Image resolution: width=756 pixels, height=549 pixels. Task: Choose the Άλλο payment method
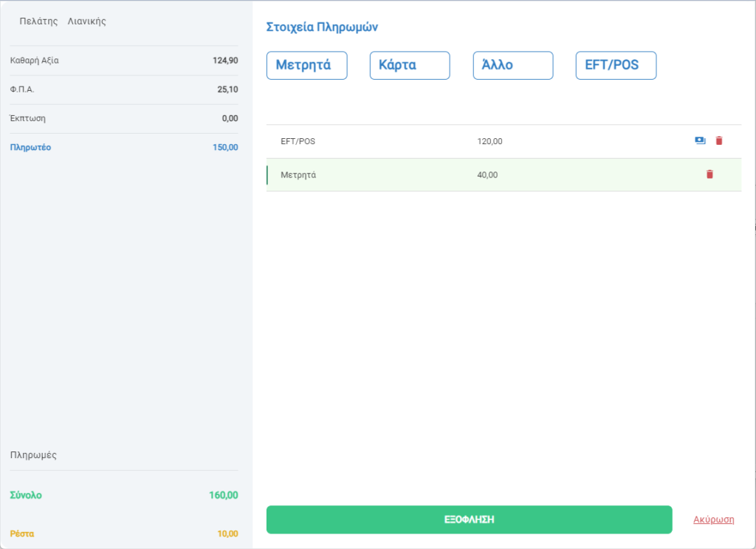(x=513, y=65)
